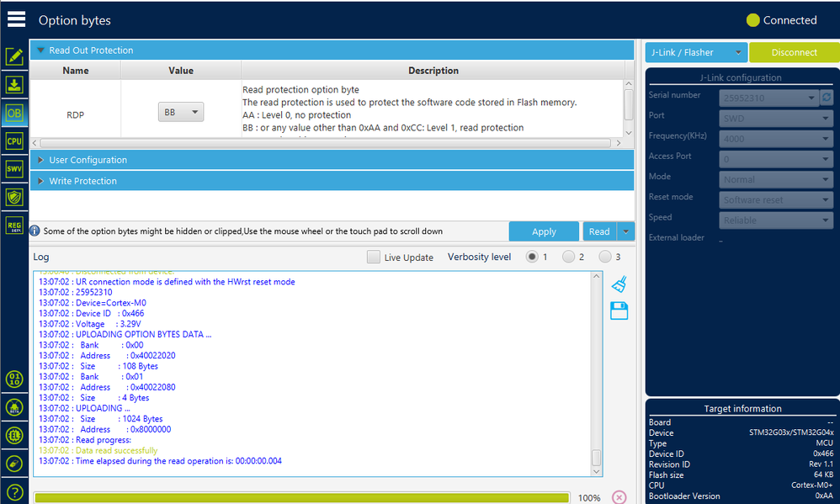Clear the log with the brush icon
Image resolution: width=840 pixels, height=504 pixels.
click(x=619, y=284)
